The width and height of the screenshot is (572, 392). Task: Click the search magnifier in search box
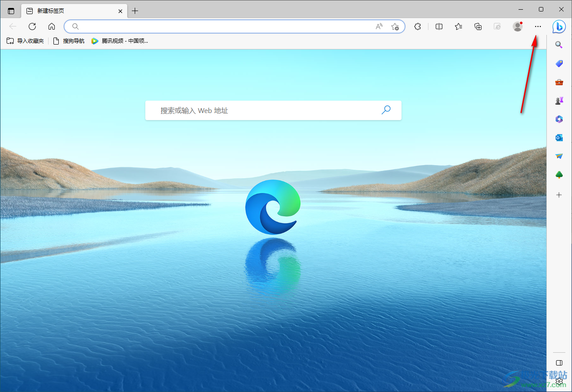click(386, 110)
